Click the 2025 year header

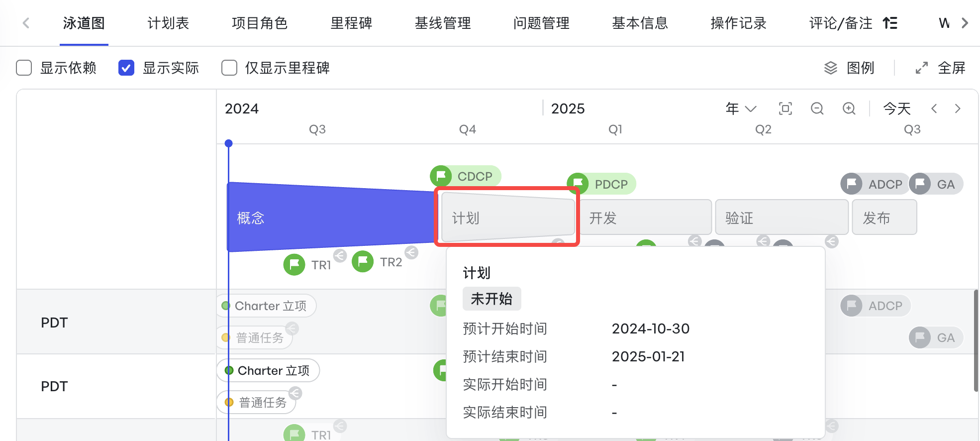(x=568, y=109)
